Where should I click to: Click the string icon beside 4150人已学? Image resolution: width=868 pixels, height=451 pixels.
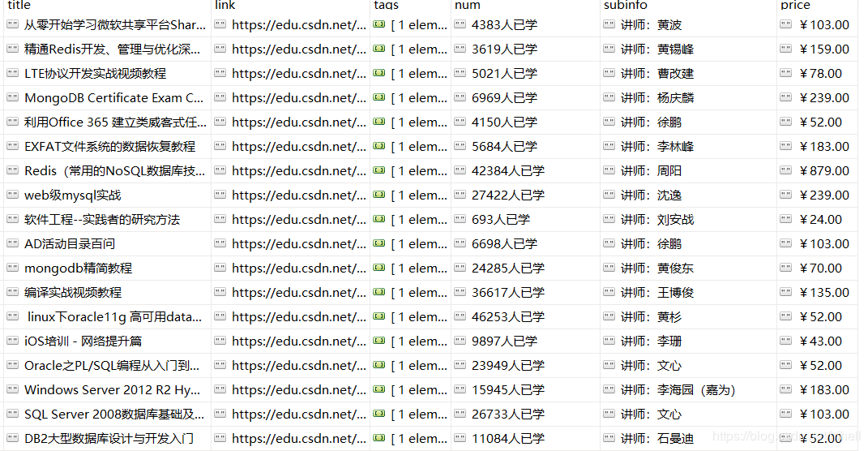click(460, 122)
